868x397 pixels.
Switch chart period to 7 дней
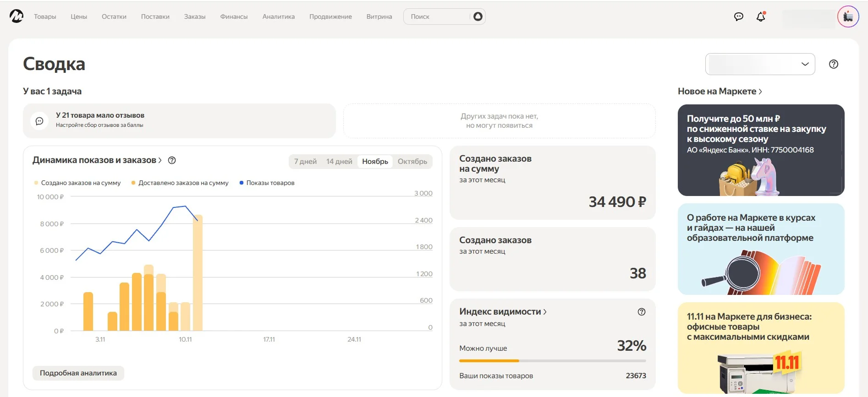pos(305,161)
